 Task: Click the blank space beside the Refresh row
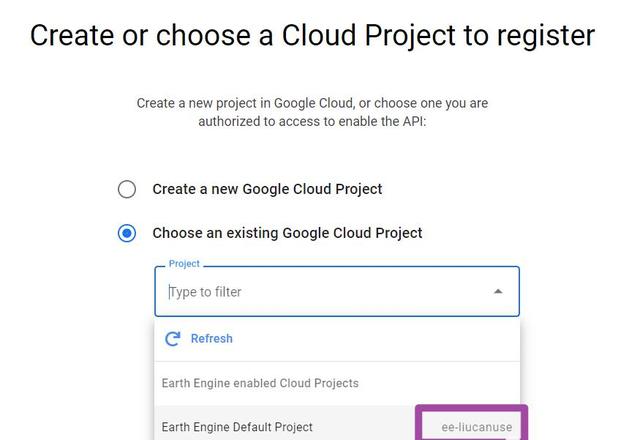(376, 339)
